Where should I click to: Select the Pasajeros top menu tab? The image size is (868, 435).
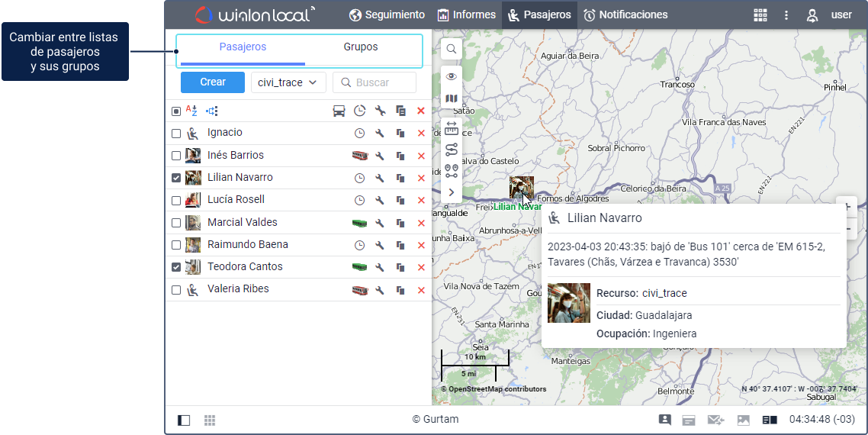539,15
